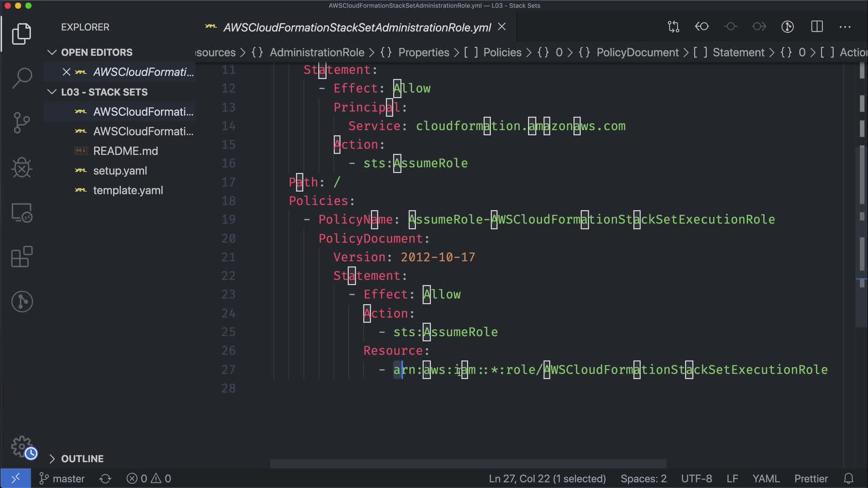Click the Manage gear icon
This screenshot has height=488, width=868.
point(22,446)
